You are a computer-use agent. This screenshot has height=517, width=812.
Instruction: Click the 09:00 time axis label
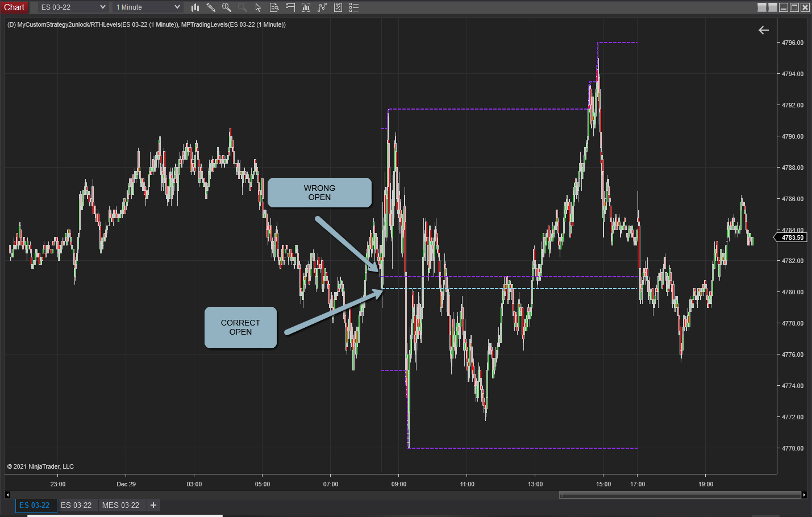[399, 484]
